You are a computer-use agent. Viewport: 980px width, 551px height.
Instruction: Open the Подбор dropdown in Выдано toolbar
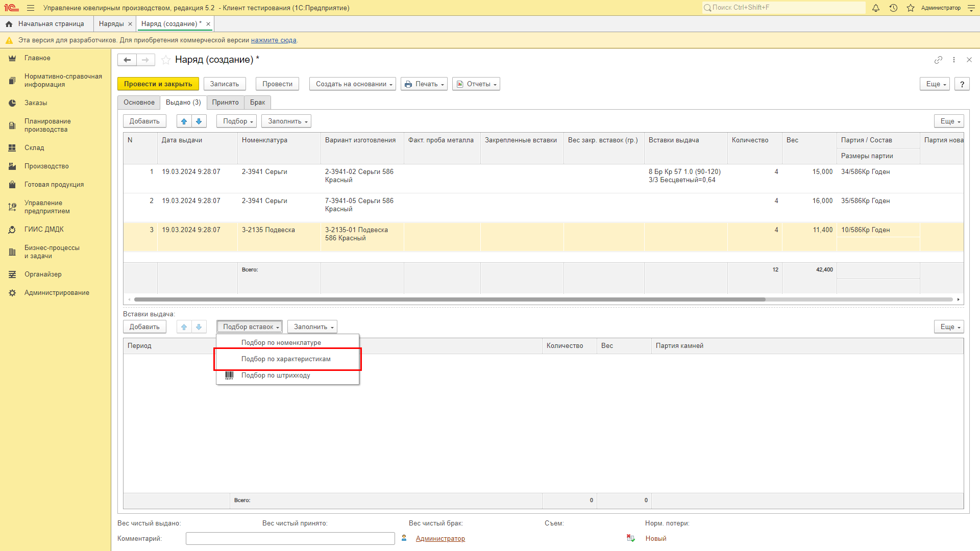(x=236, y=121)
